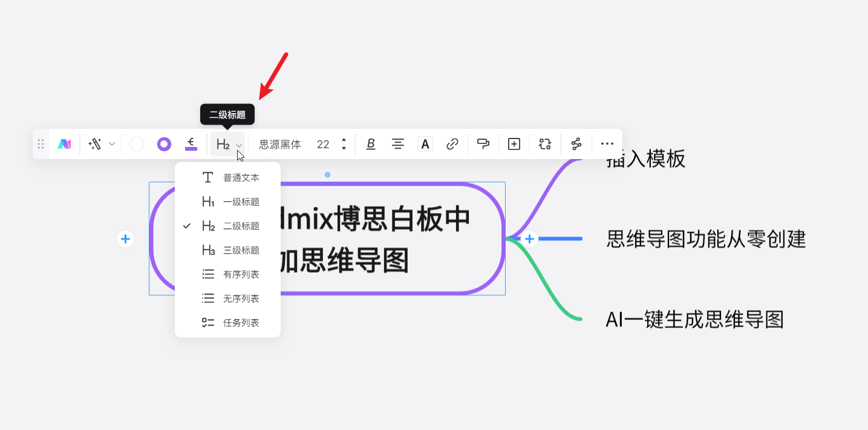Viewport: 868px width, 430px height.
Task: Select 普通文本 from the style menu
Action: coord(227,177)
